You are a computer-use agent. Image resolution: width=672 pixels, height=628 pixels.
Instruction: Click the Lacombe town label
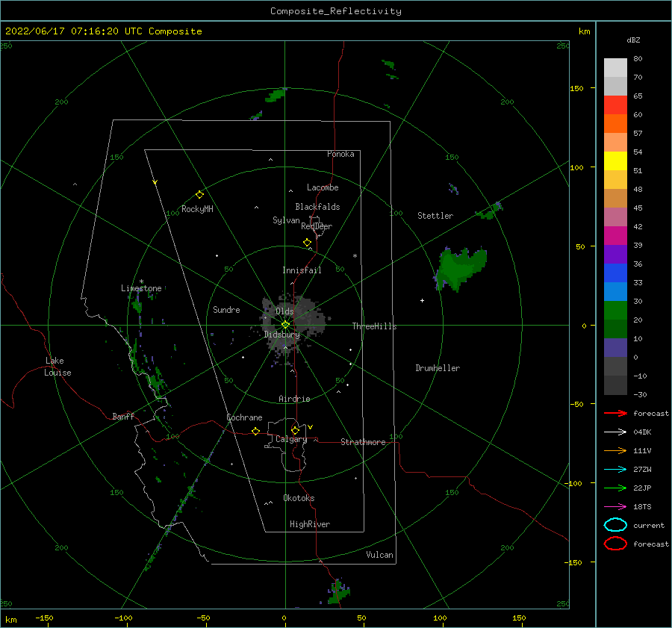coord(323,187)
